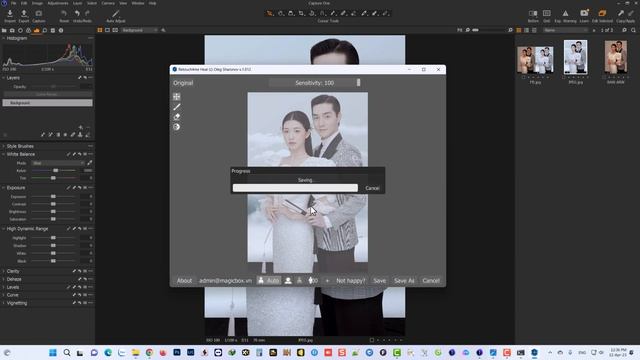Viewport: 640px width, 360px height.
Task: Open the Camera menu
Action: pyautogui.click(x=108, y=3)
